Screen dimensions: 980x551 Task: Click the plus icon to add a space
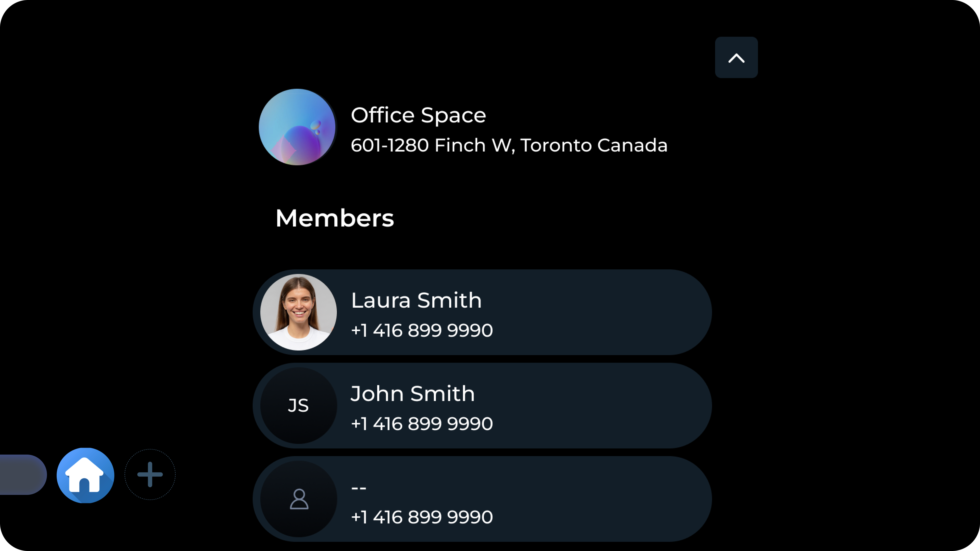click(150, 474)
